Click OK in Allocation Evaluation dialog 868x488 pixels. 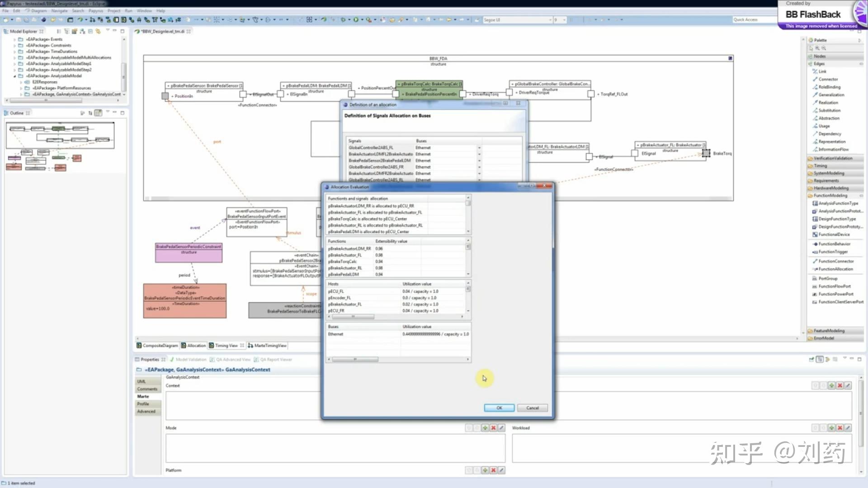click(x=499, y=408)
